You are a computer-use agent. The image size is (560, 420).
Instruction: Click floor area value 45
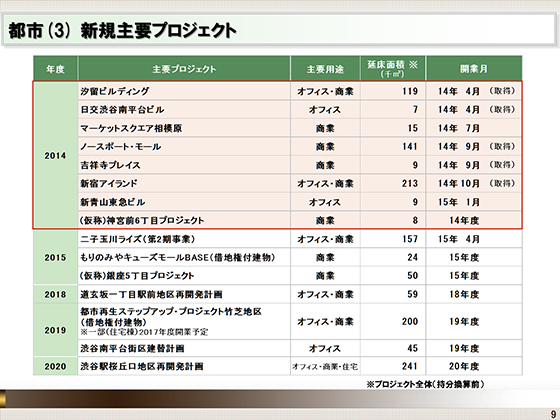tap(413, 348)
